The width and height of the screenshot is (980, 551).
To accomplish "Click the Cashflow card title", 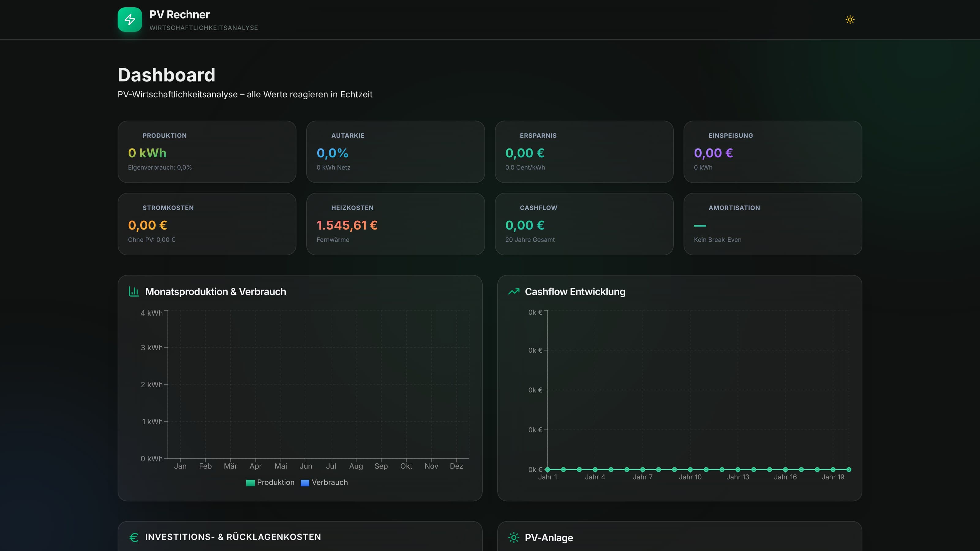I will tap(538, 208).
